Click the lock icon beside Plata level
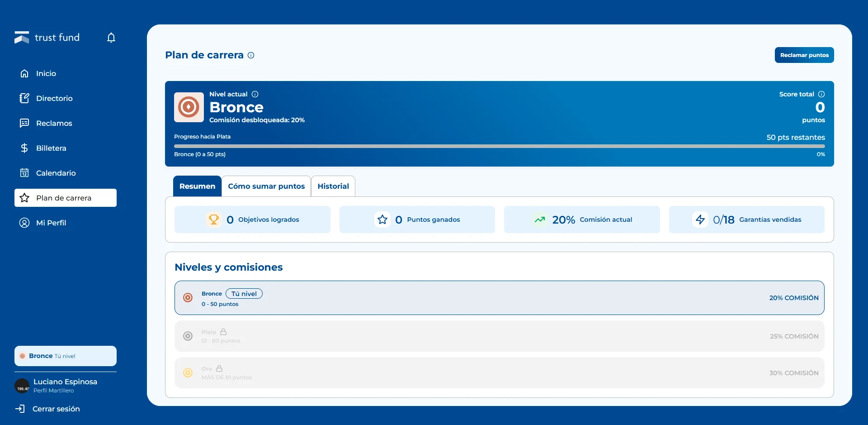Viewport: 868px width, 425px height. [x=223, y=332]
